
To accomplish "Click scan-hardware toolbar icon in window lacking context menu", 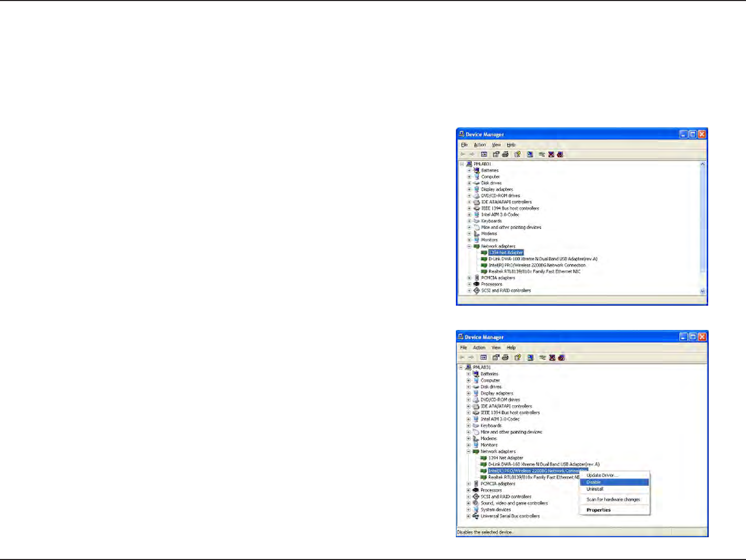I will tap(530, 154).
